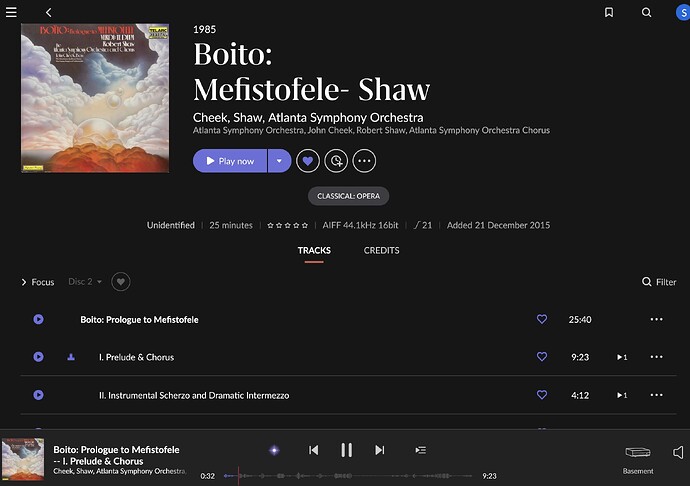Toggle the album favorite heart

click(308, 161)
